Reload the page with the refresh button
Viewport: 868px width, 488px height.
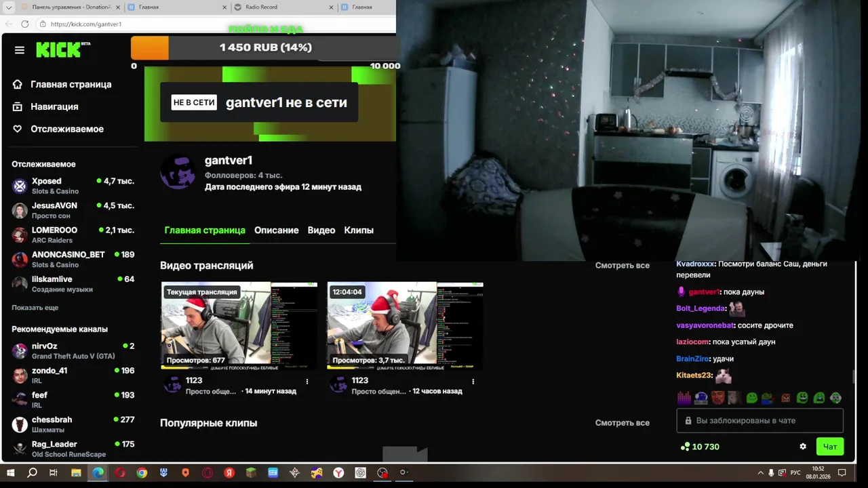[25, 24]
